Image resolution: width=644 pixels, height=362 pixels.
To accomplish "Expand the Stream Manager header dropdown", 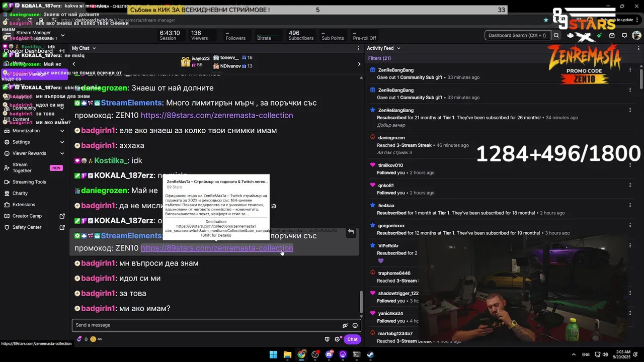I will coord(62,35).
